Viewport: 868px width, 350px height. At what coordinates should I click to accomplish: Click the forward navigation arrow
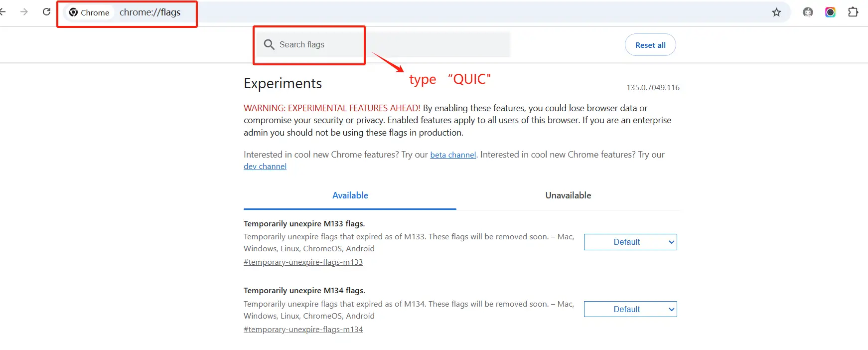point(24,12)
